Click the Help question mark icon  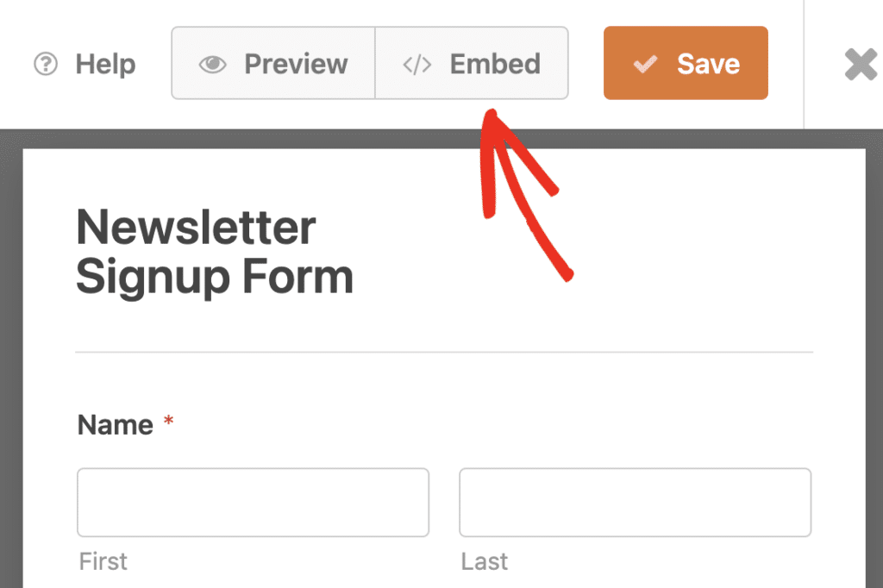[x=45, y=64]
